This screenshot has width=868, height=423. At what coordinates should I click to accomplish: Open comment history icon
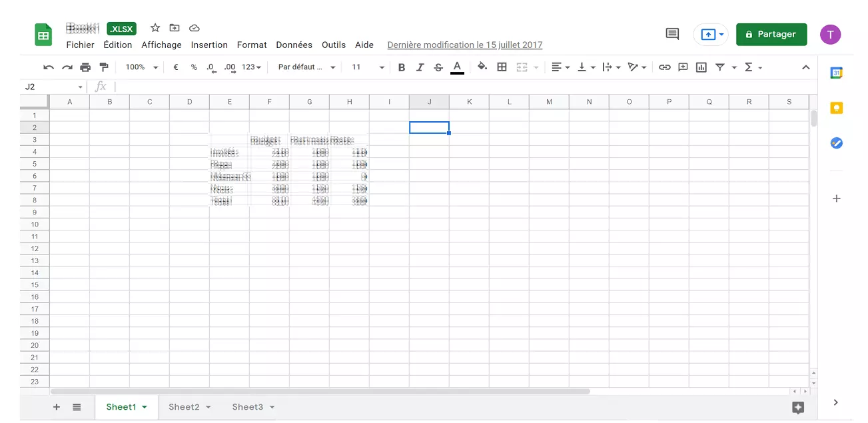673,34
